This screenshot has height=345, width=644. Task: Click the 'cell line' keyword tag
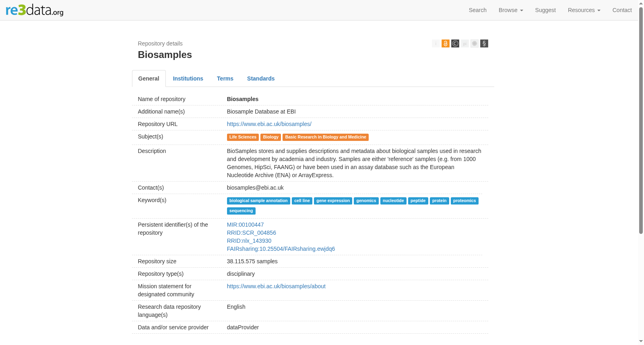pyautogui.click(x=302, y=201)
